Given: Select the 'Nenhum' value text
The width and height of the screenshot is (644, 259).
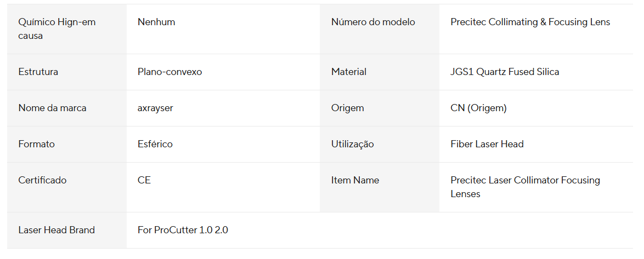Looking at the screenshot, I should (156, 22).
